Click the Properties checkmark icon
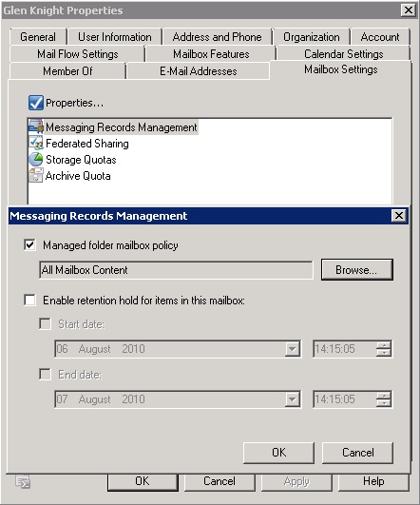The height and width of the screenshot is (505, 420). tap(36, 103)
